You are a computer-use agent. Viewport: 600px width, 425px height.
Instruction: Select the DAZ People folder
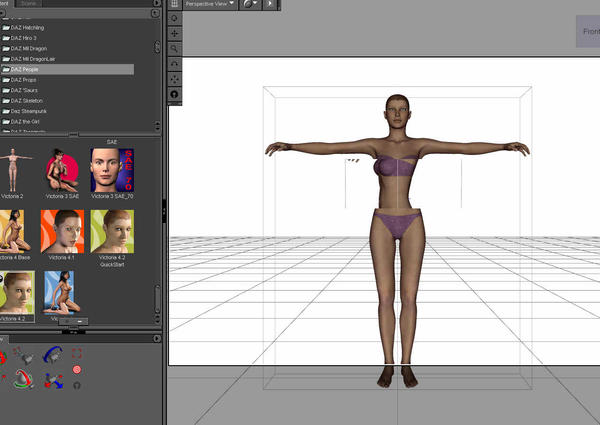click(67, 69)
